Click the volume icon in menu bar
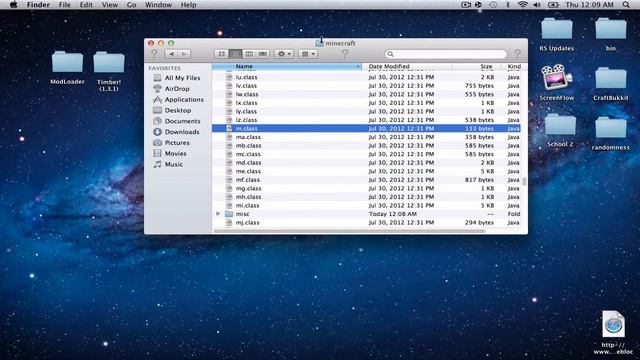Screen dimensions: 640x360 [537, 5]
